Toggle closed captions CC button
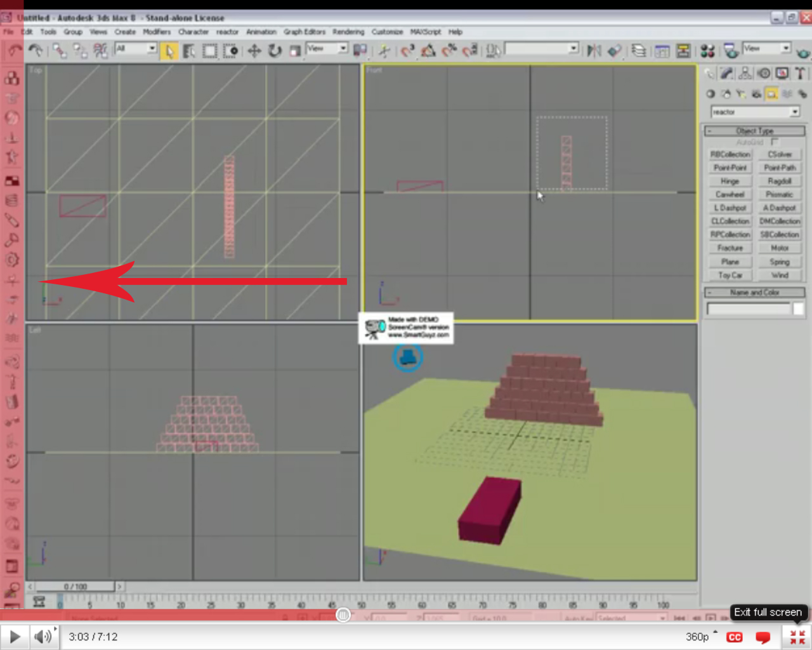 tap(735, 637)
